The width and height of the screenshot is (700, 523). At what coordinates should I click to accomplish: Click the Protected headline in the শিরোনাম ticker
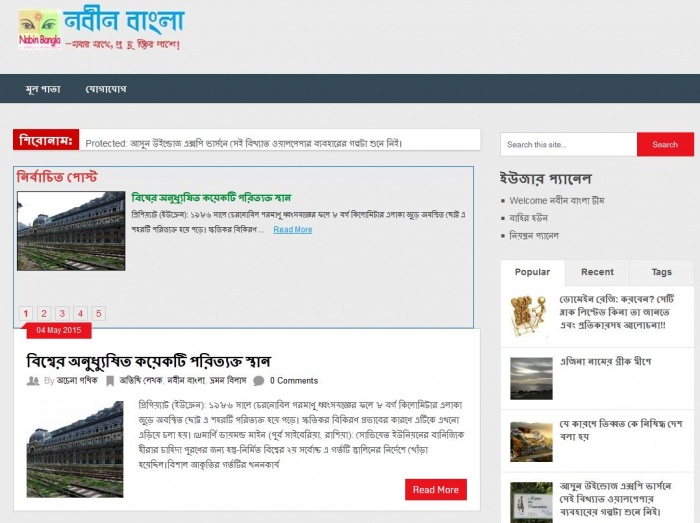coord(244,143)
